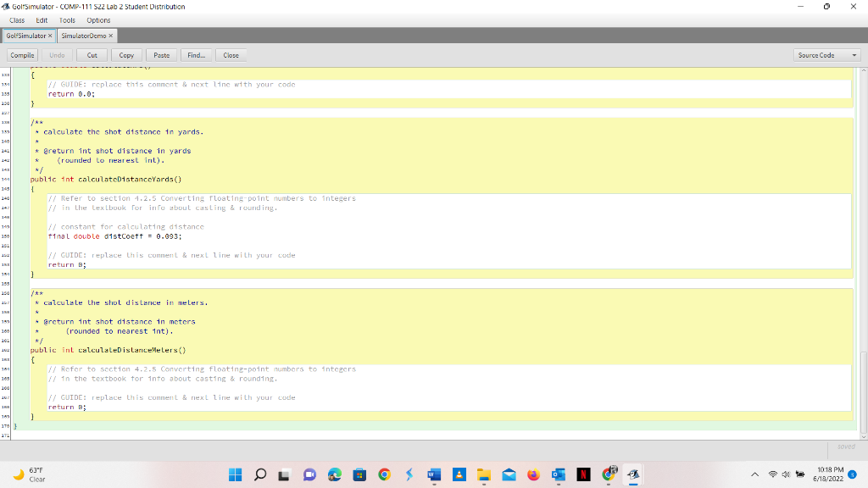868x488 pixels.
Task: Click the 'saved' status indicator
Action: [846, 446]
